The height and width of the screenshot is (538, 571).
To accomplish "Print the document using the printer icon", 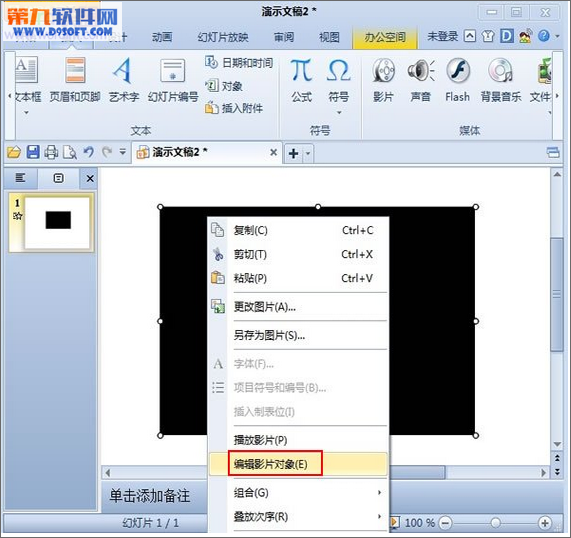I will pos(51,152).
